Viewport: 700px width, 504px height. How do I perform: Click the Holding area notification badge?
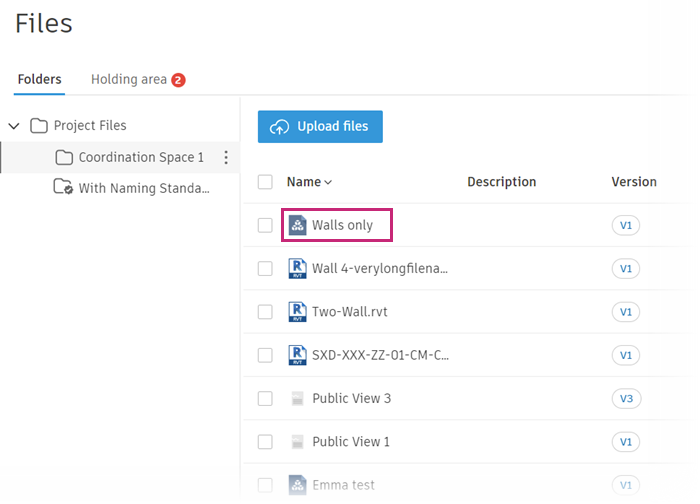tap(178, 80)
